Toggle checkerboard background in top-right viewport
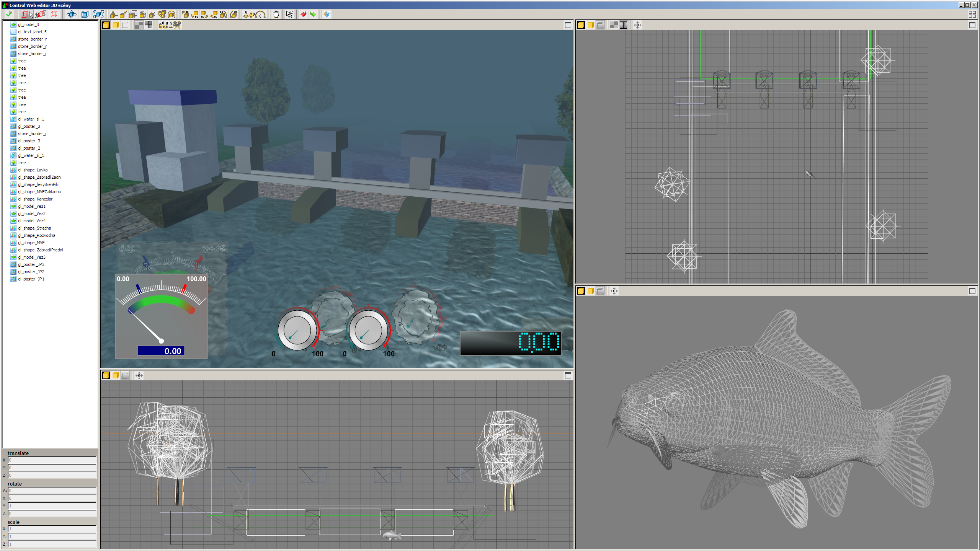The image size is (980, 551). point(614,25)
